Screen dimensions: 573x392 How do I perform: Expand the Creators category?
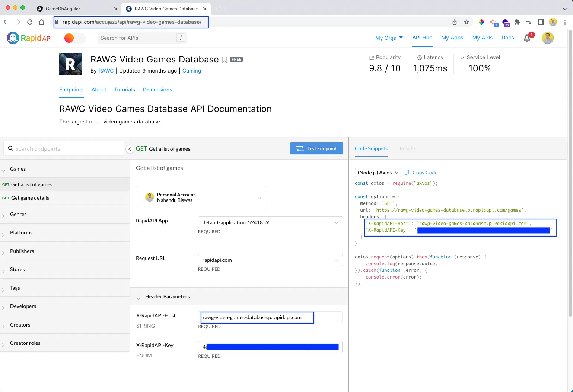click(x=3, y=327)
